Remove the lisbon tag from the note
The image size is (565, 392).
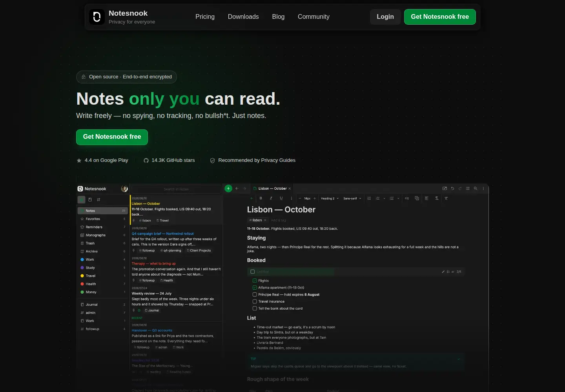(265, 220)
